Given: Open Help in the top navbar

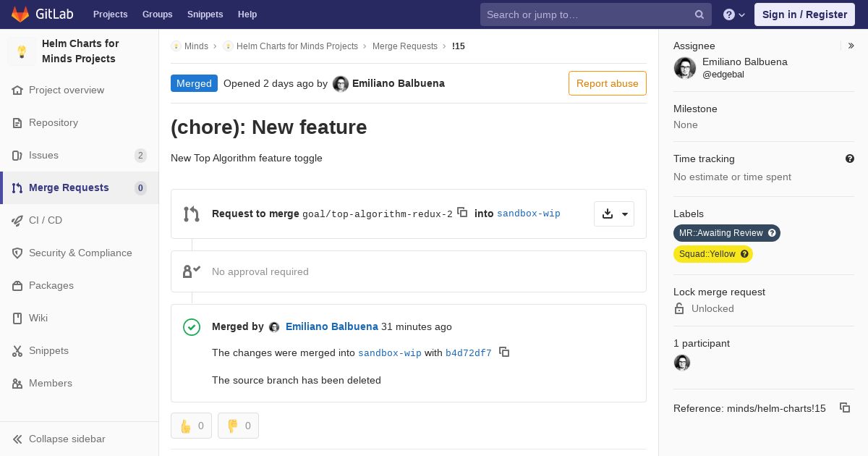Looking at the screenshot, I should [247, 14].
